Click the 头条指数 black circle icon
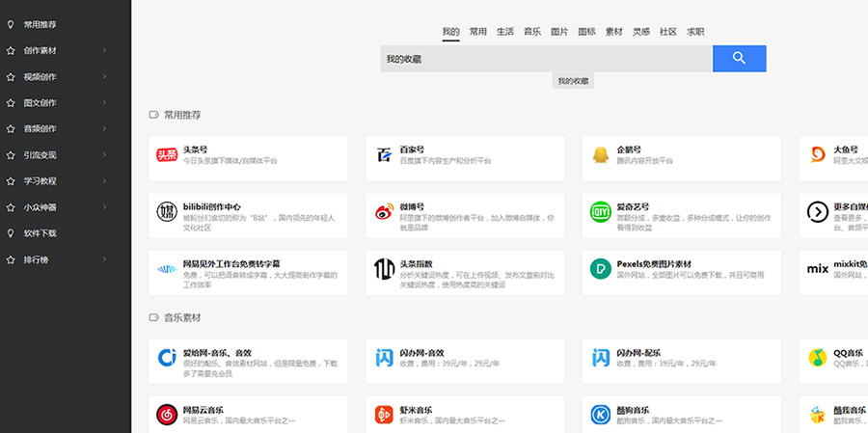This screenshot has height=433, width=868. tap(384, 269)
